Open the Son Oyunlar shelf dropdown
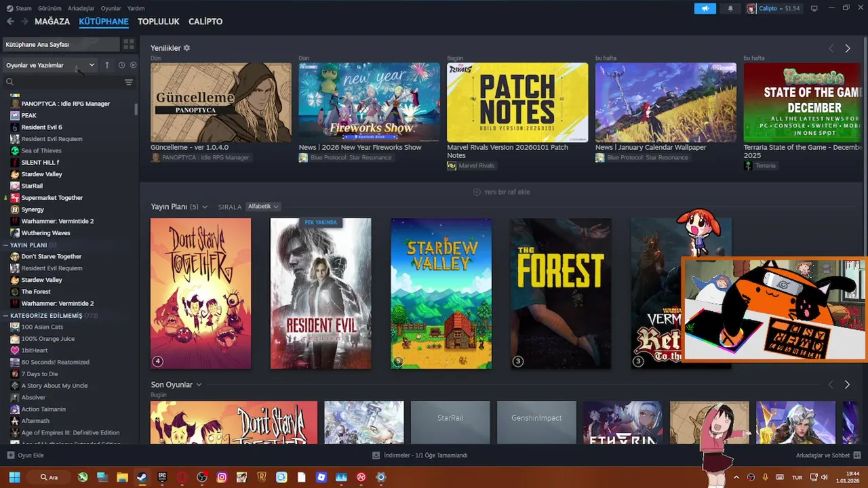This screenshot has width=868, height=488. (x=199, y=385)
